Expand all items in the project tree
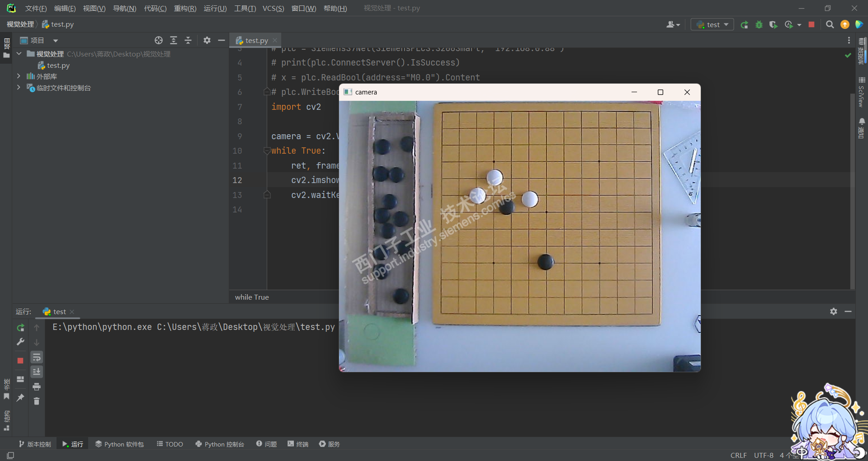Screen dimensions: 868x461 click(x=174, y=41)
